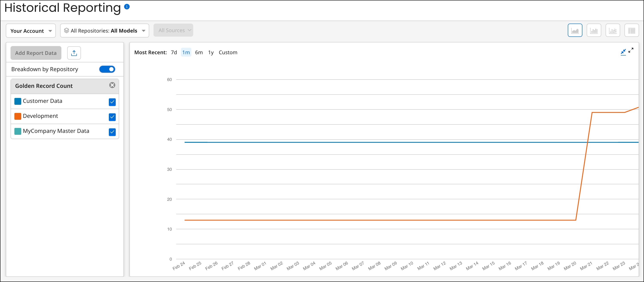Click the info icon beside Historical Reporting

(x=127, y=7)
